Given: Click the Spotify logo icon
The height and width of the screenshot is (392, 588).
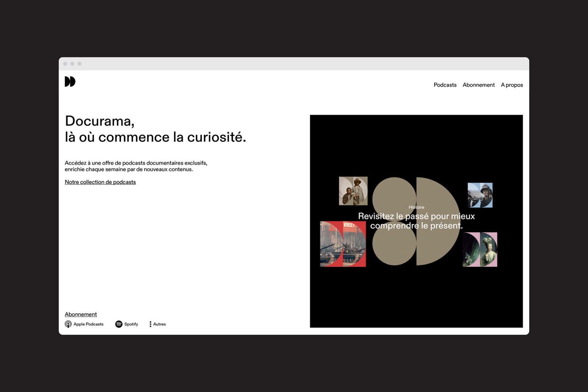Looking at the screenshot, I should pos(119,324).
